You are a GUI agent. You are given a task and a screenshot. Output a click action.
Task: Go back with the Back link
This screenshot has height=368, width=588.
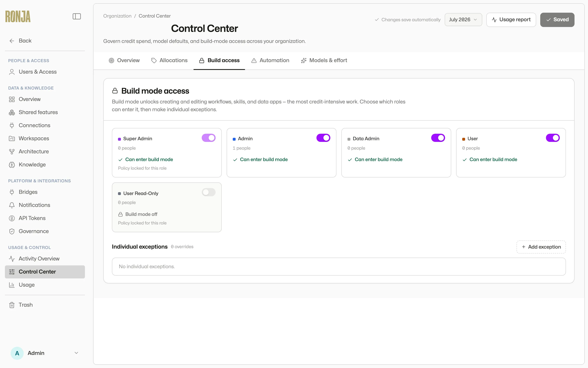click(45, 41)
